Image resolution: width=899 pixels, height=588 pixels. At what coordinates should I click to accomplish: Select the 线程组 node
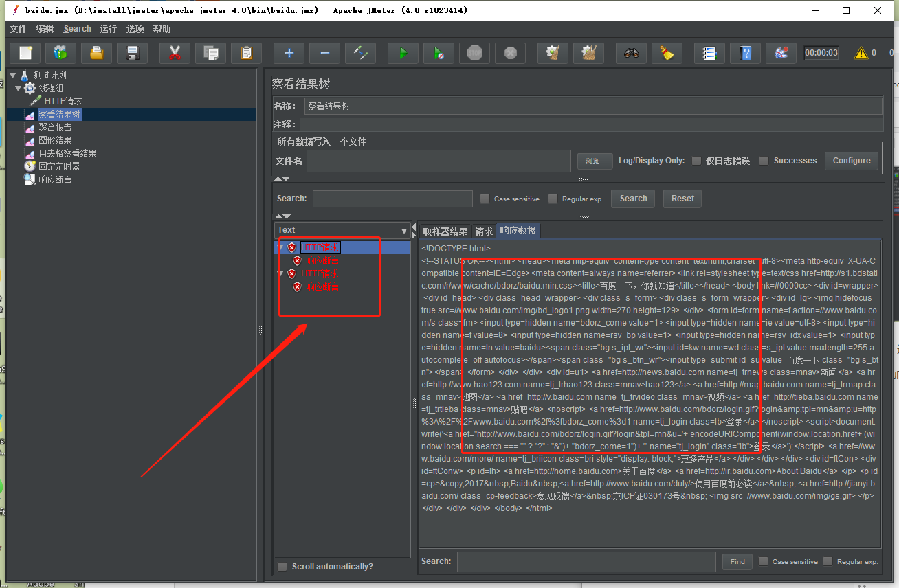pos(51,88)
